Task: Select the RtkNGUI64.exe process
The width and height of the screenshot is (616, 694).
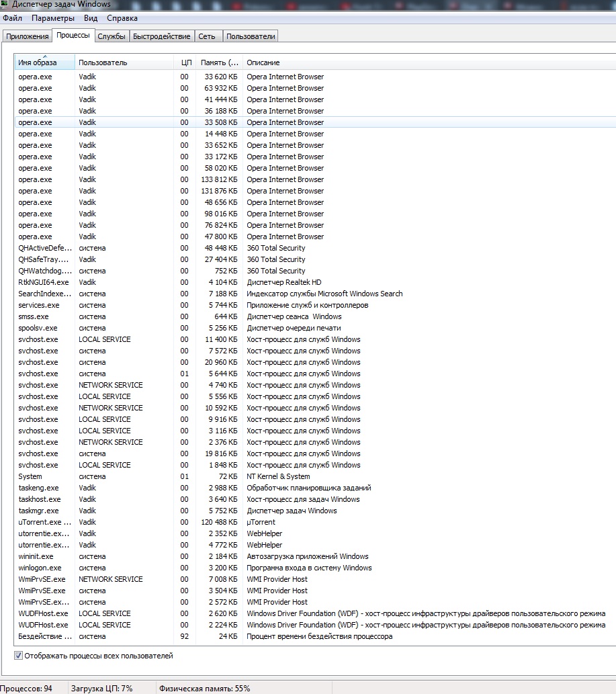Action: [x=315, y=282]
